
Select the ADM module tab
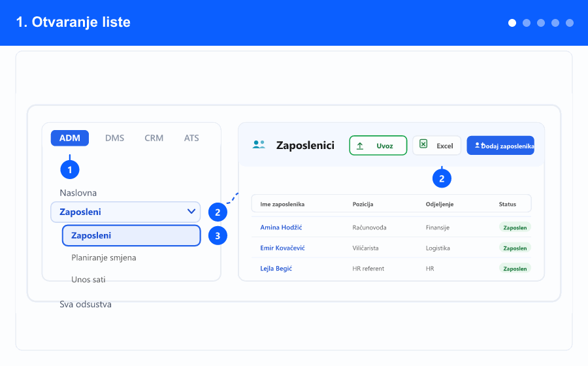70,138
